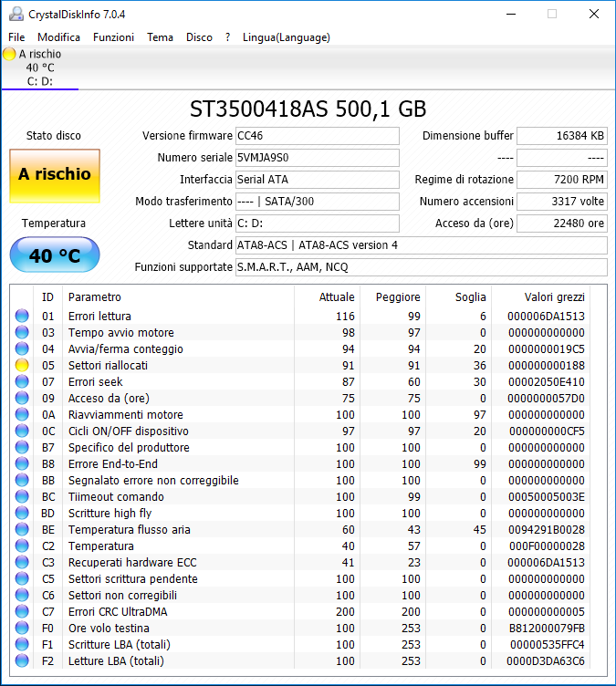
Task: Click the Modo trasferimento field
Action: pyautogui.click(x=318, y=202)
